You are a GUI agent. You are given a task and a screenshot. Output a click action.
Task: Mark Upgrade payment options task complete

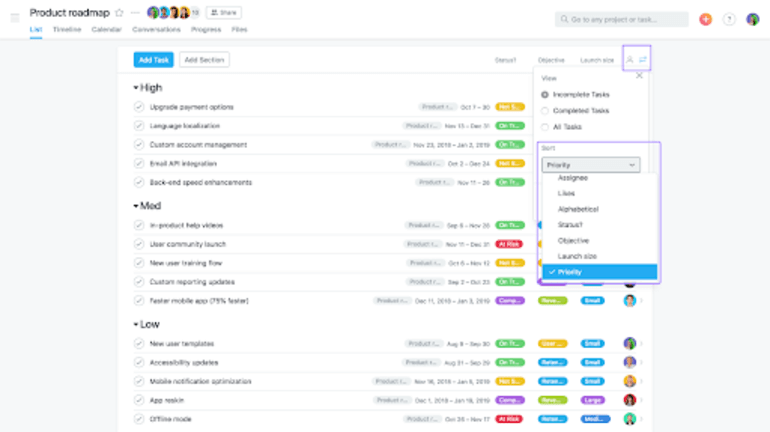click(x=139, y=107)
